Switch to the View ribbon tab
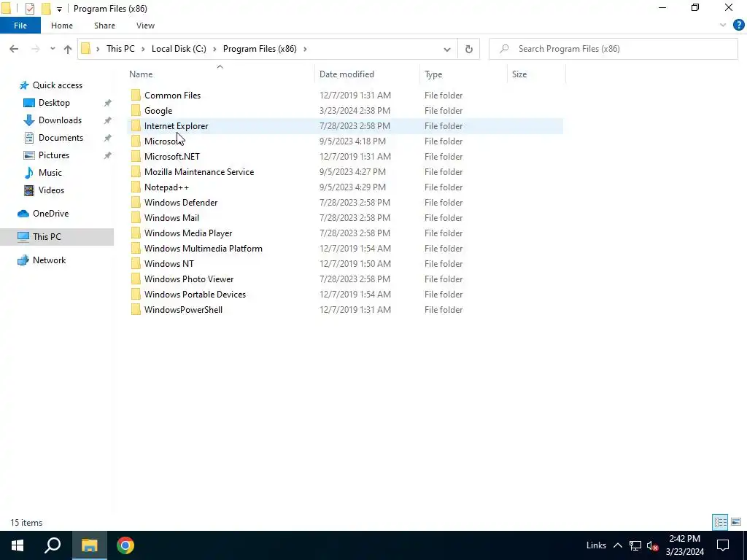 [145, 26]
